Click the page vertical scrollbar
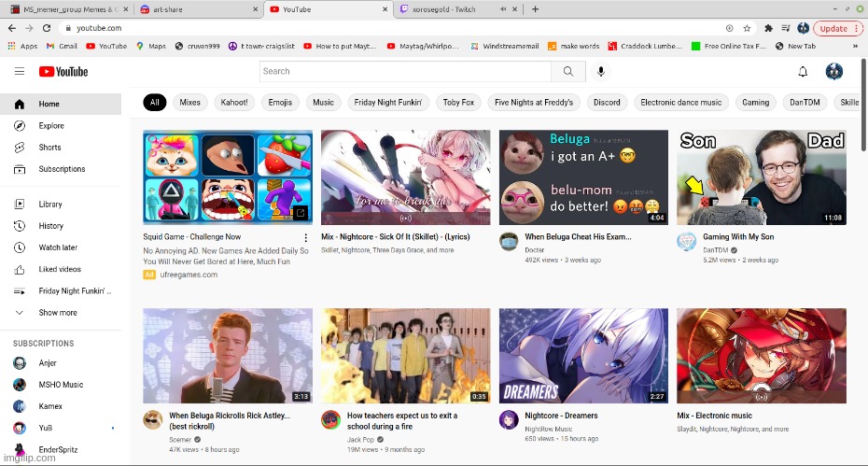 point(863,106)
